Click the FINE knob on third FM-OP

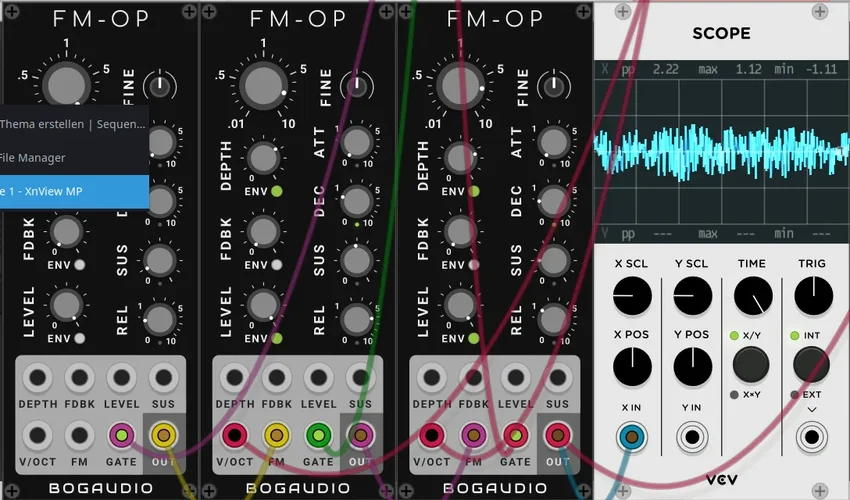[553, 87]
